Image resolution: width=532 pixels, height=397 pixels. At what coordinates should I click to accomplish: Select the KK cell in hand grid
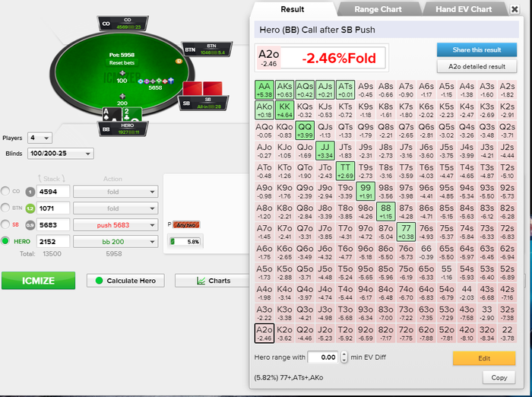(285, 110)
